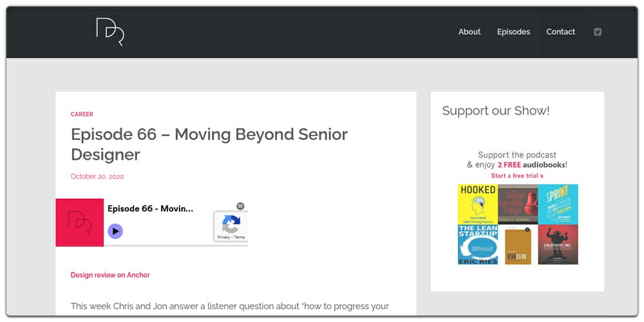Screen dimensions: 644x322
Task: Open the Twitter icon link
Action: (598, 32)
